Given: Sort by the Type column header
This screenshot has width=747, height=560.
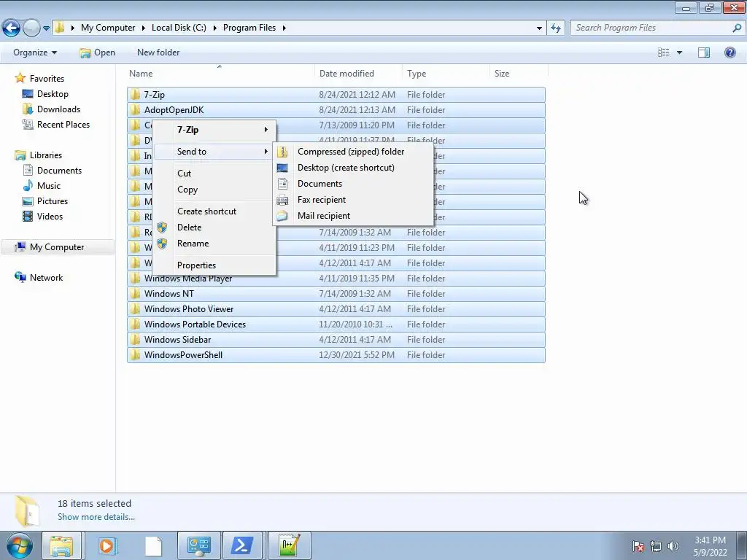Looking at the screenshot, I should tap(417, 74).
